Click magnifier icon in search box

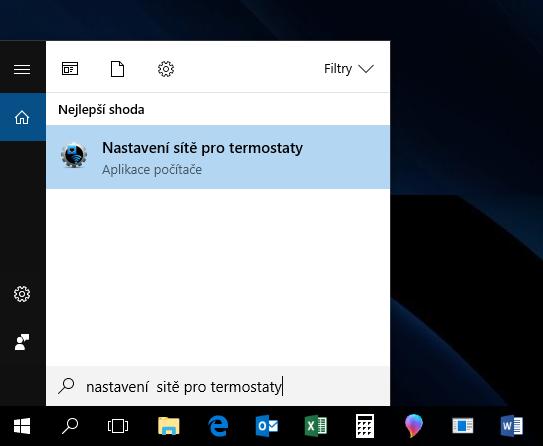point(66,386)
